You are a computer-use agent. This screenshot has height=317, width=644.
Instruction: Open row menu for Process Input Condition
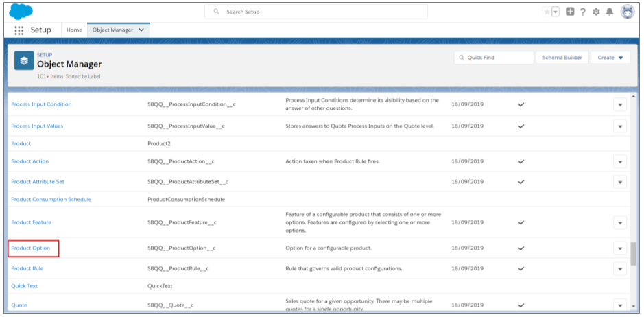(x=620, y=104)
